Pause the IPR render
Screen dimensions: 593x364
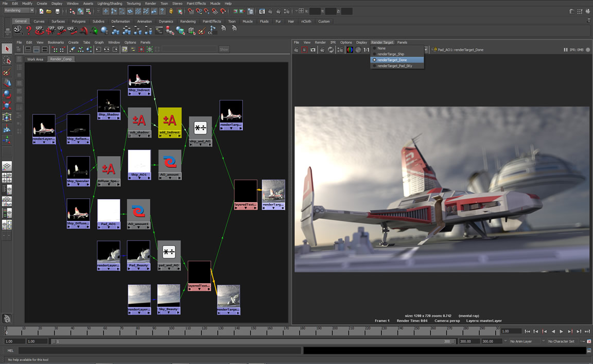(x=566, y=50)
